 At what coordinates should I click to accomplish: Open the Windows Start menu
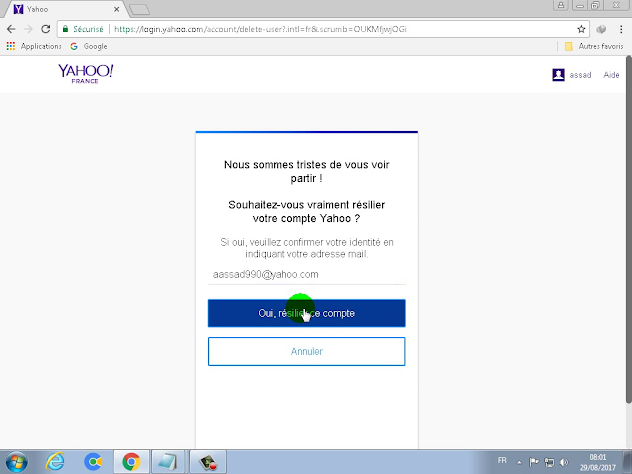point(17,462)
